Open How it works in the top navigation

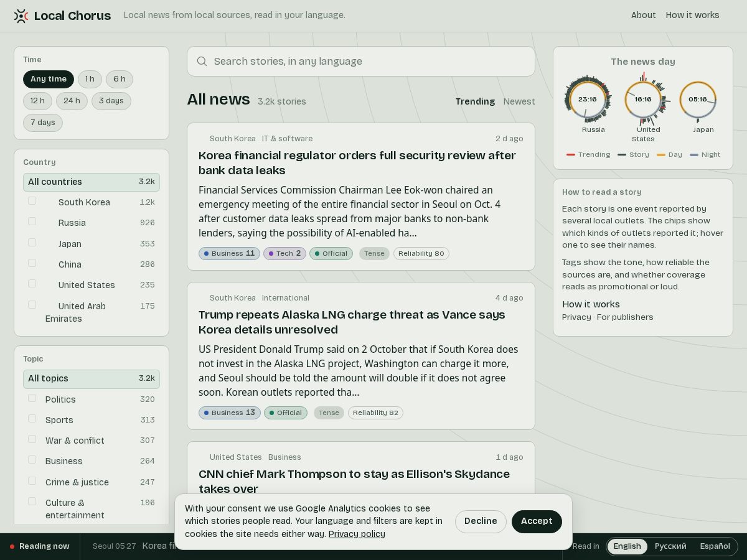(x=692, y=15)
